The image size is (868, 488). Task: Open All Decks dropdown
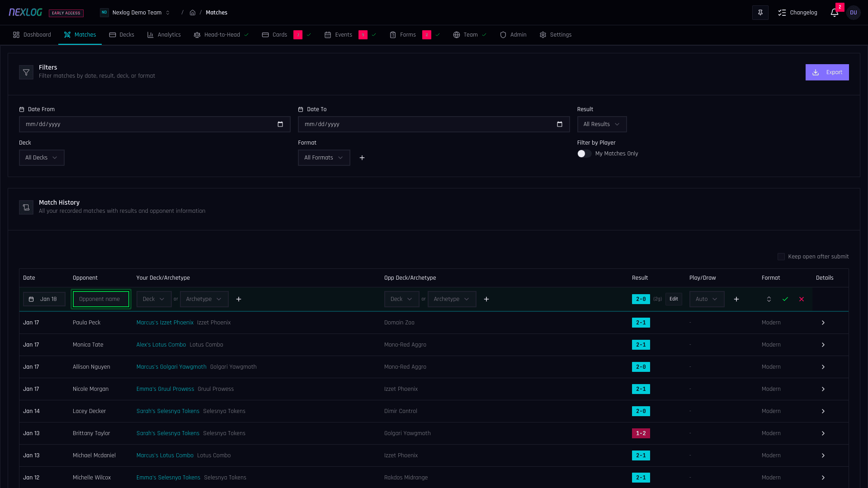pos(42,158)
